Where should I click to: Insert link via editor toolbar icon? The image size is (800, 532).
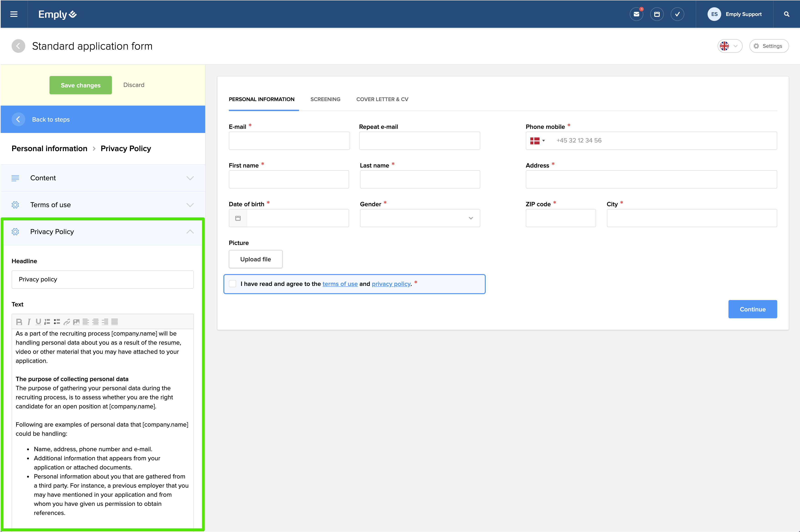tap(66, 322)
